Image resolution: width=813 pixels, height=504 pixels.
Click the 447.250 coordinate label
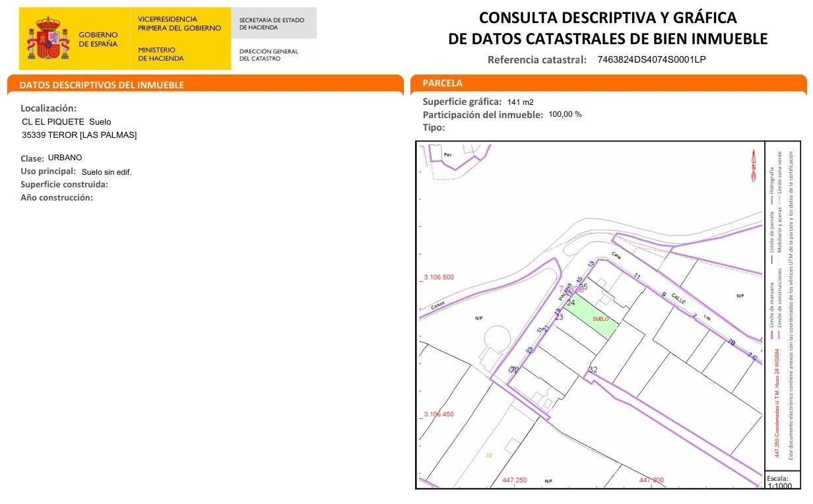(x=514, y=480)
